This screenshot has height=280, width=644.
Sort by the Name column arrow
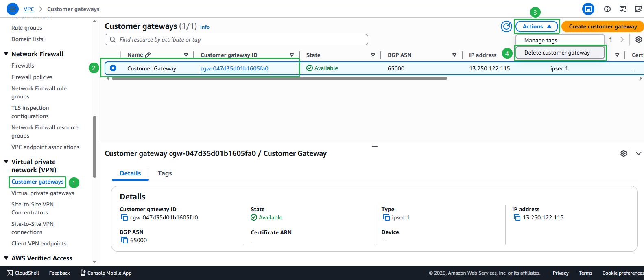pyautogui.click(x=186, y=55)
